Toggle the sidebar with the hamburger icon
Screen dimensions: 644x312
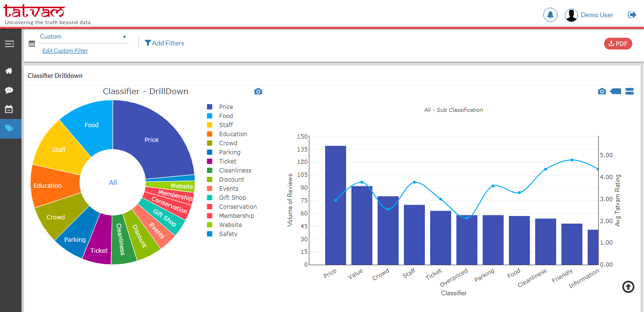(10, 43)
